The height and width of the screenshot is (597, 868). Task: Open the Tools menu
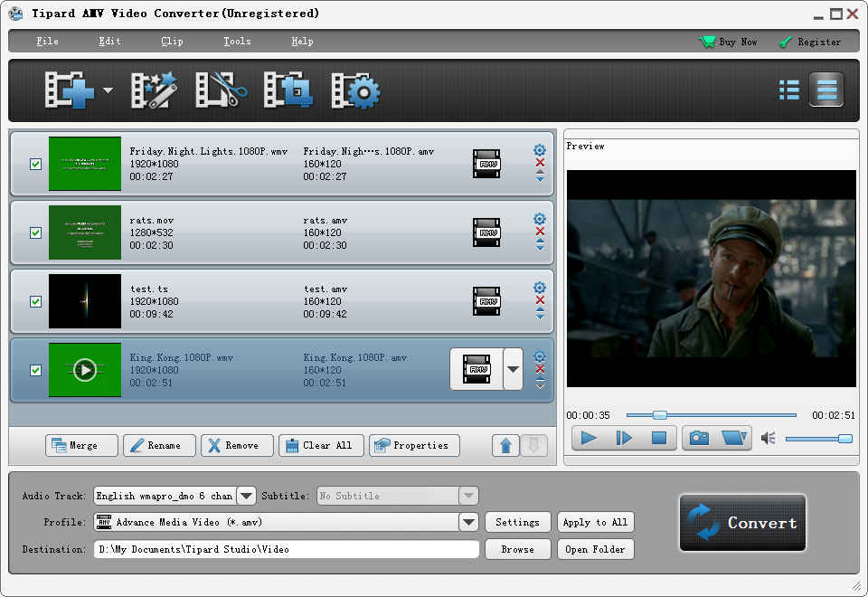click(x=237, y=42)
